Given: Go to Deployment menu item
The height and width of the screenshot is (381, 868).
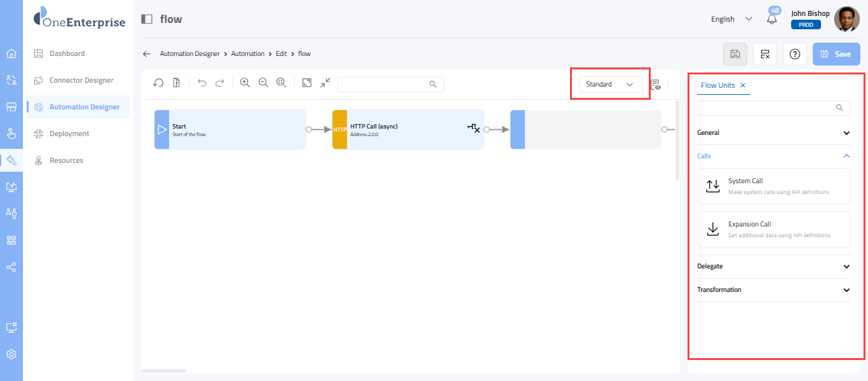Looking at the screenshot, I should pyautogui.click(x=69, y=134).
